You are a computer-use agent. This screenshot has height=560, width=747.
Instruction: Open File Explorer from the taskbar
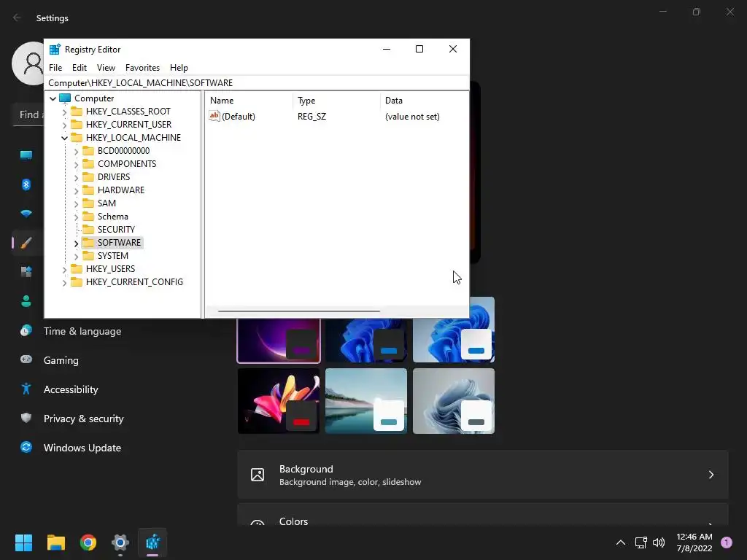pyautogui.click(x=55, y=542)
